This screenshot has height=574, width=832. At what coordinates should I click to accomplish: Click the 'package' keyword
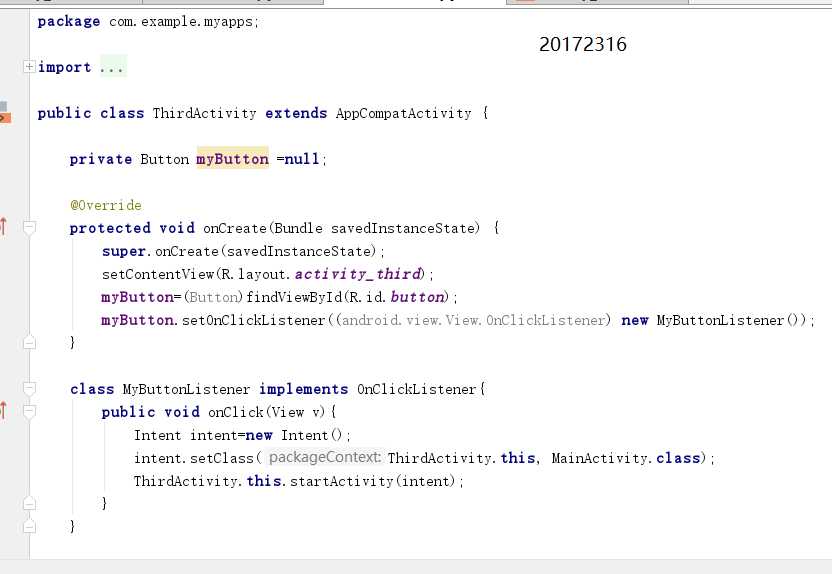(x=69, y=21)
